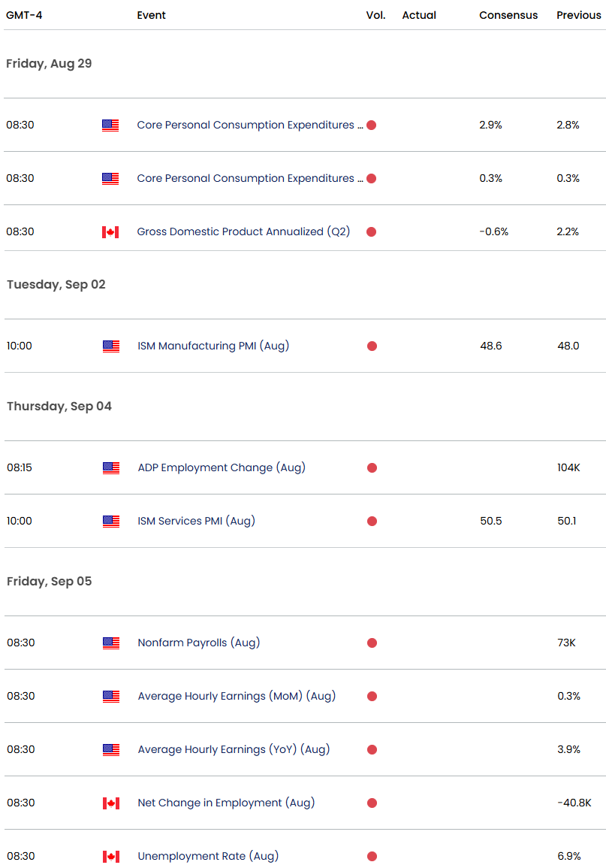
Task: Click the Previous column header
Action: 579,15
